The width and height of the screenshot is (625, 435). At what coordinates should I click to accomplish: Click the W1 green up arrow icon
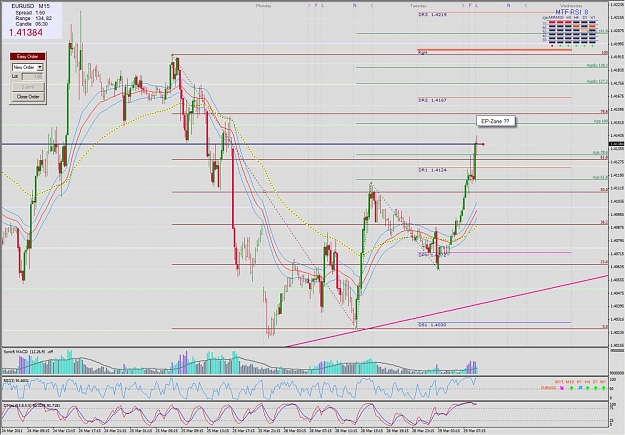(603, 388)
